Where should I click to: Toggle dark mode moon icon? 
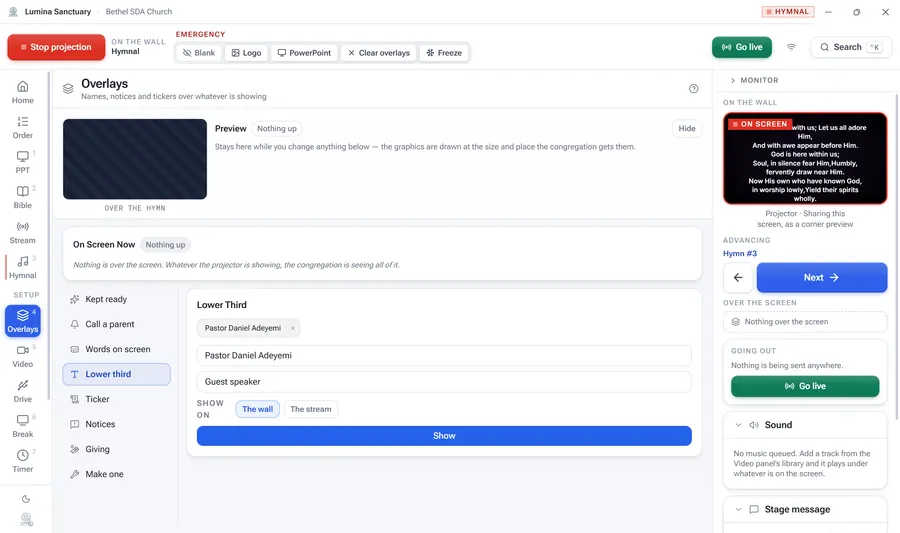tap(26, 499)
